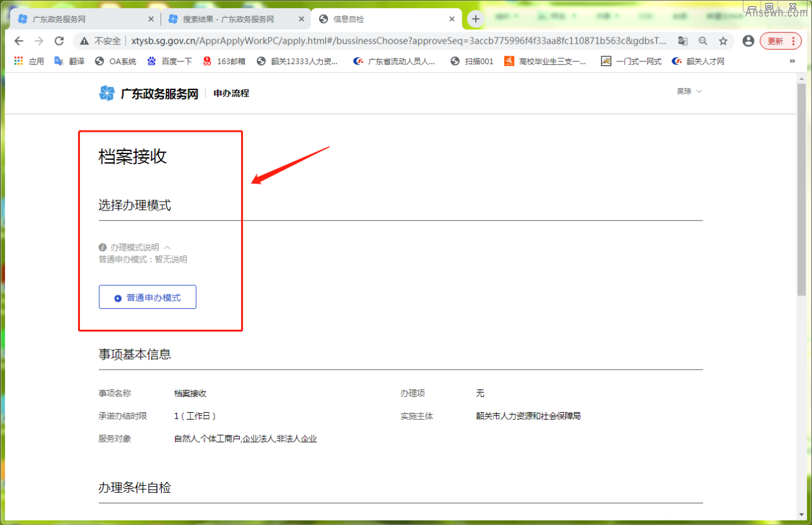Open the 应用 apps shortcut in bookmarks bar
Image resolution: width=812 pixels, height=525 pixels.
[x=29, y=62]
